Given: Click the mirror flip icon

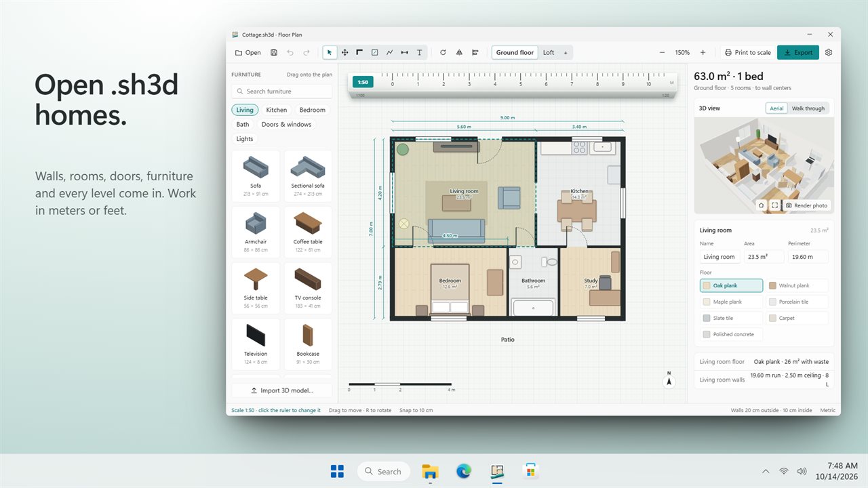Looking at the screenshot, I should coord(459,52).
